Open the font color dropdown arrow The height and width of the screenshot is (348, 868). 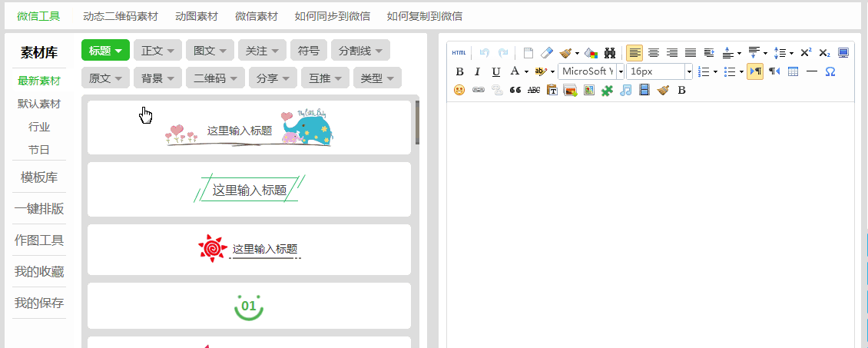pos(526,71)
